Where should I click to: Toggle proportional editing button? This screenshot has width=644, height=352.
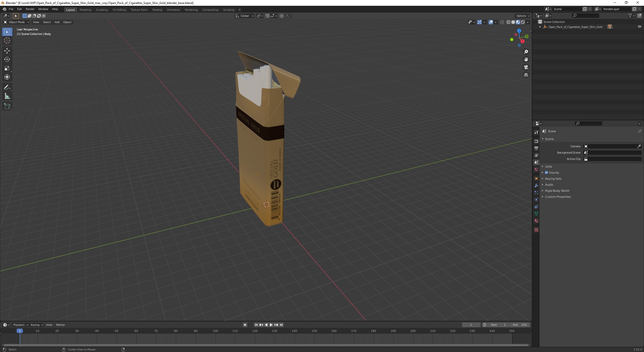pos(282,16)
